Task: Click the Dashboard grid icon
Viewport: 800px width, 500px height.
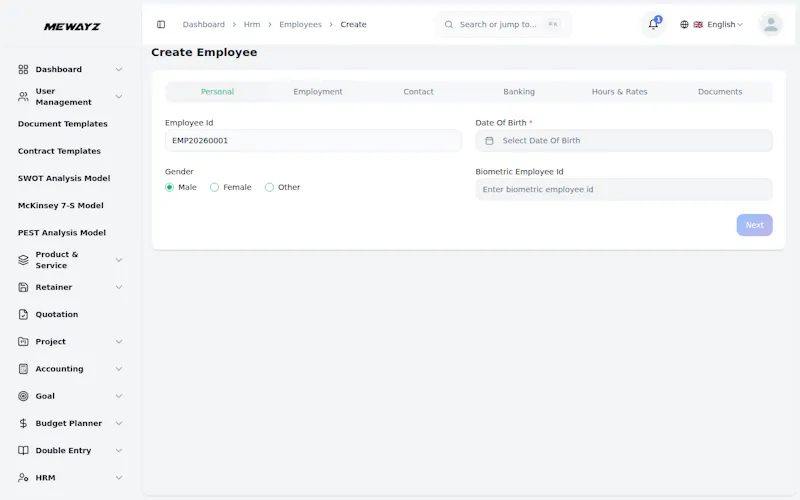Action: (23, 69)
